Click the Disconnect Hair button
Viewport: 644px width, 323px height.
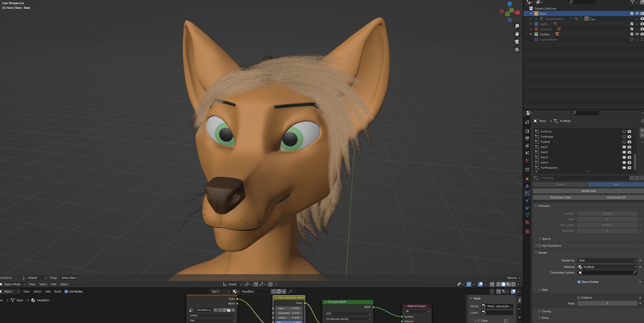click(x=561, y=197)
